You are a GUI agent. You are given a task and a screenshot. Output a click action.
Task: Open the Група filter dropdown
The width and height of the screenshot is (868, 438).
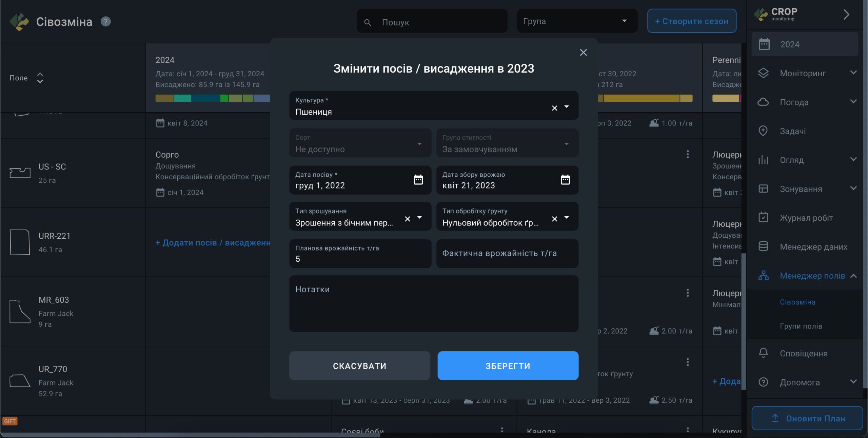(577, 21)
